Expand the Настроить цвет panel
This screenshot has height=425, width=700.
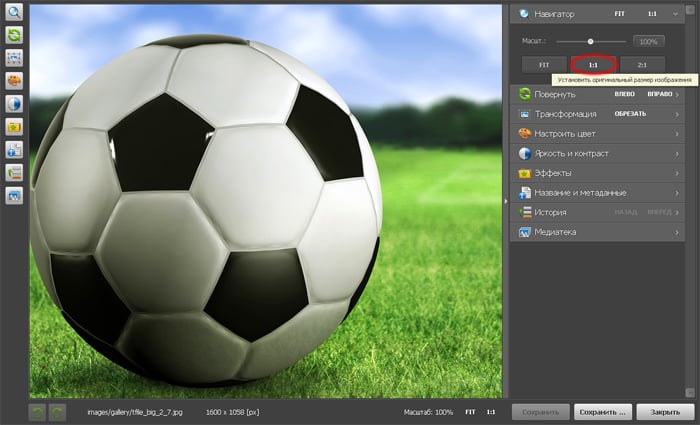597,134
